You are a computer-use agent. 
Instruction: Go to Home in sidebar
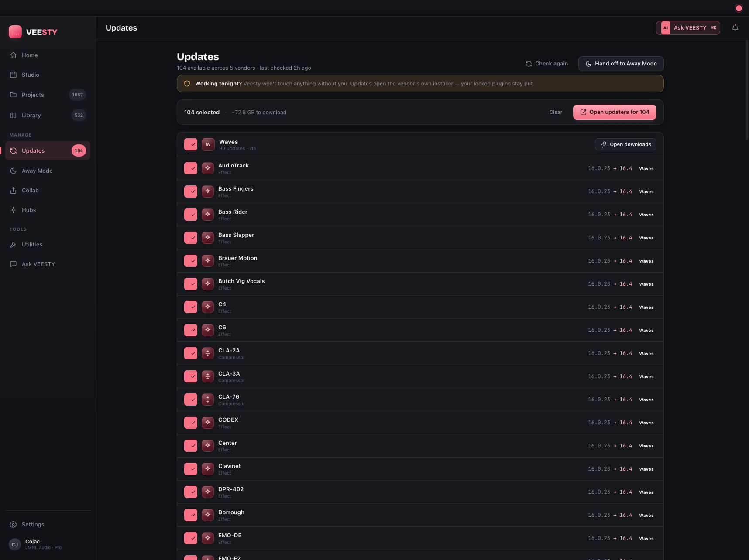(x=48, y=55)
